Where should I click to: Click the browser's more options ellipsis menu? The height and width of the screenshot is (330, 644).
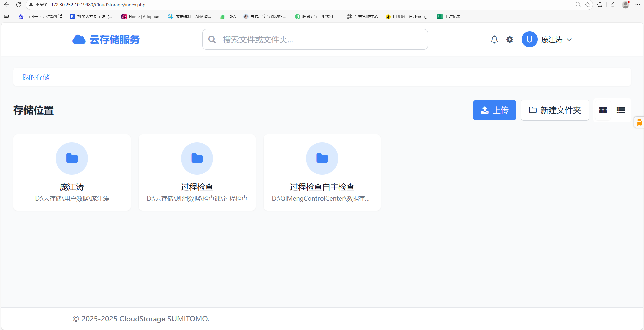click(x=638, y=5)
